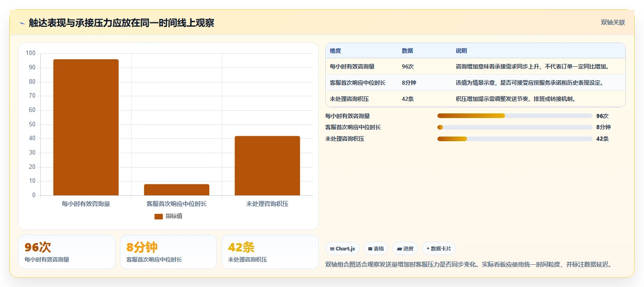Click x-axis label 每小时有效咨询量
The image size is (644, 287).
point(86,204)
